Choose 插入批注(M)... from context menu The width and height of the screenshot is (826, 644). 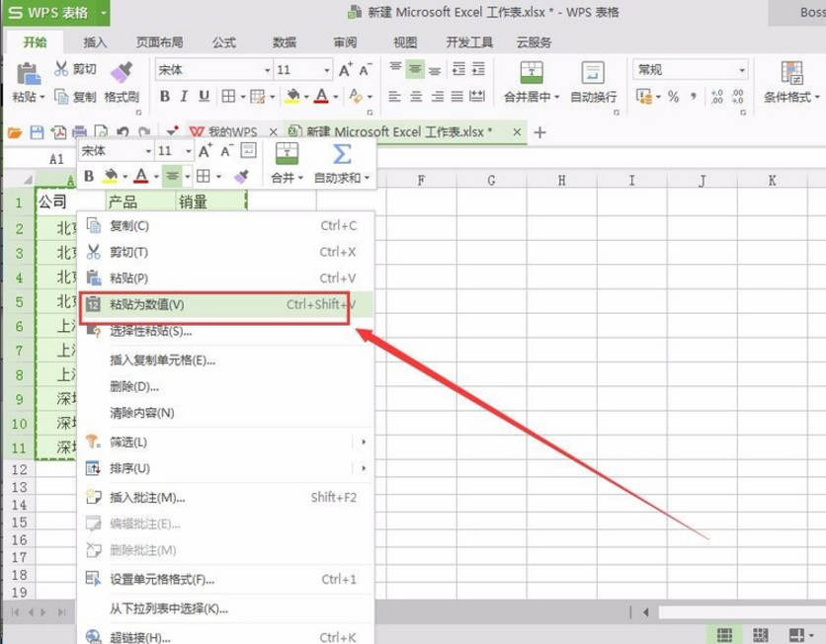click(x=226, y=498)
